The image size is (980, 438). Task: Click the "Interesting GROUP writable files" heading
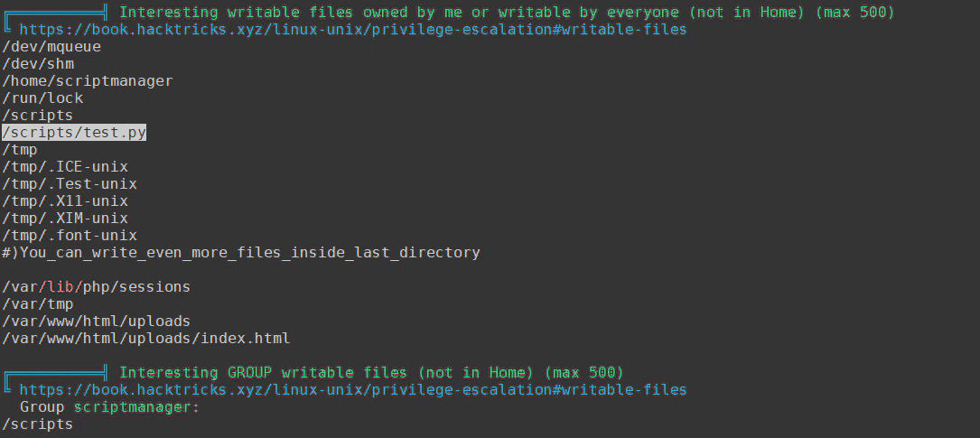tap(371, 373)
